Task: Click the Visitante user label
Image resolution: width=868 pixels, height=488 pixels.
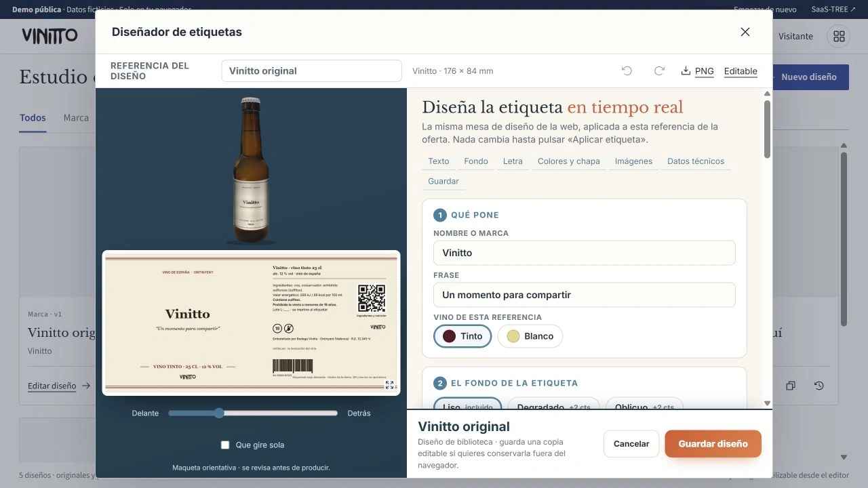Action: [795, 37]
